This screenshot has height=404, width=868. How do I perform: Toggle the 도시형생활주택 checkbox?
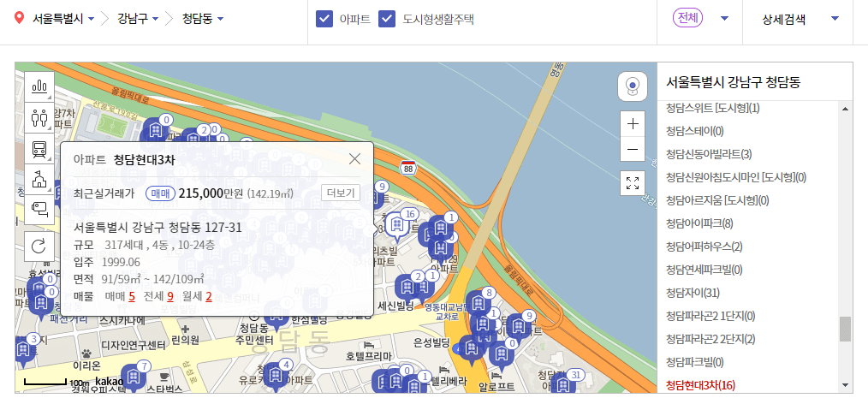[387, 19]
